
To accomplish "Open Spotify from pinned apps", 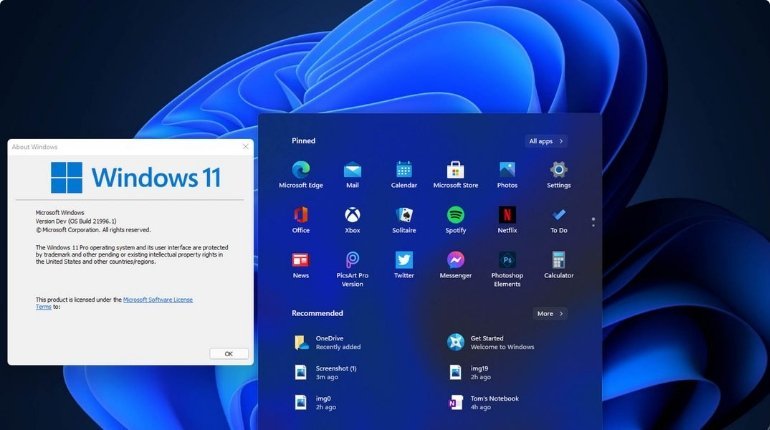I will 455,219.
